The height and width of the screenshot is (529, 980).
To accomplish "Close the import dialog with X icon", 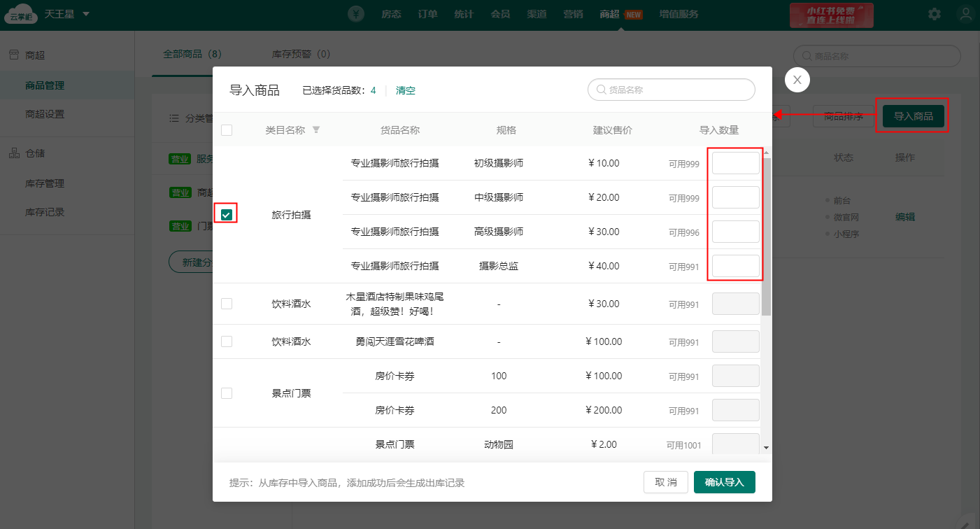I will (x=797, y=80).
